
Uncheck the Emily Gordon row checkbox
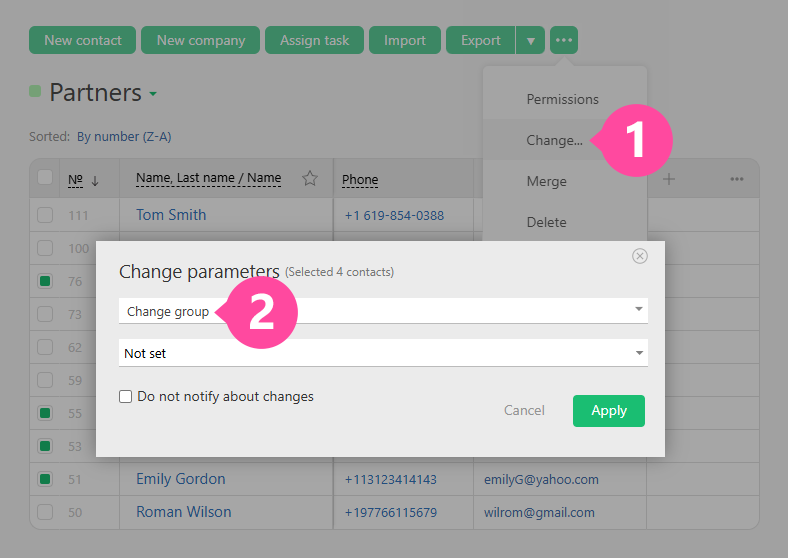[45, 479]
